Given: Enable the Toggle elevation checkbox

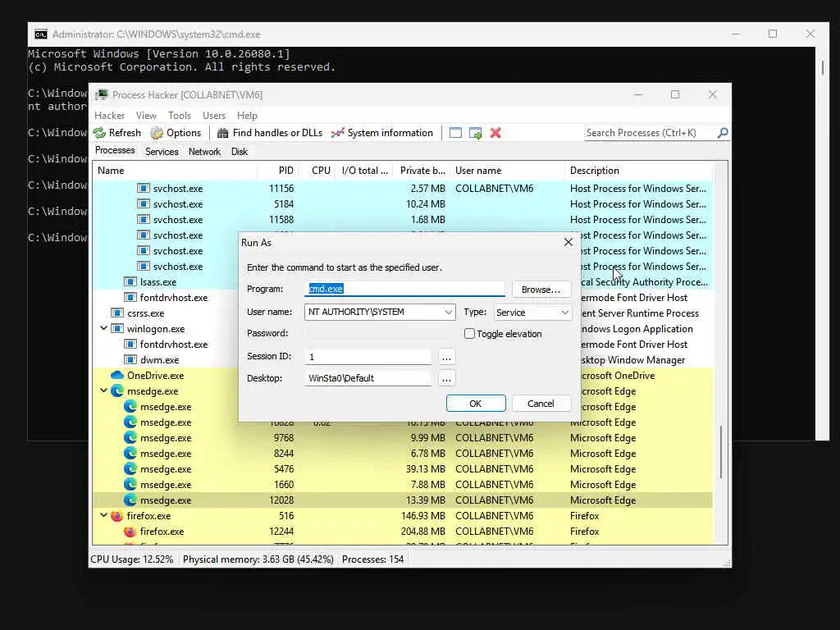Looking at the screenshot, I should (470, 334).
